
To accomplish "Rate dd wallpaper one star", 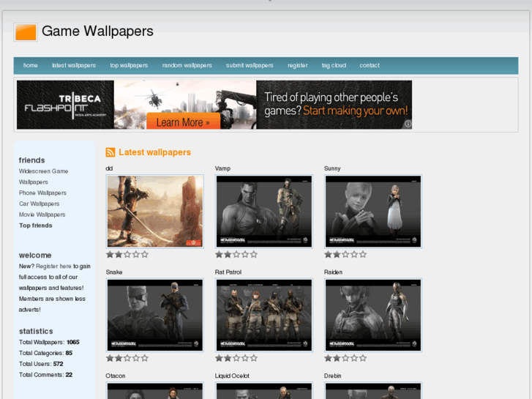I will 110,254.
